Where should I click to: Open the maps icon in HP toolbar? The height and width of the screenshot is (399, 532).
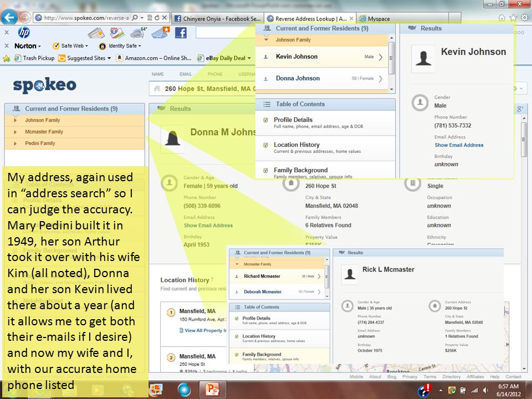(117, 33)
